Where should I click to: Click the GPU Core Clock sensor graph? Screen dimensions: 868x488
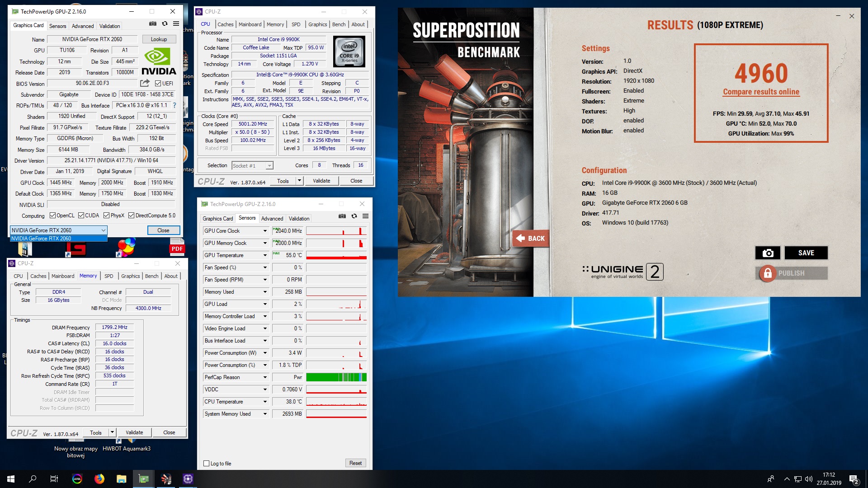point(336,231)
